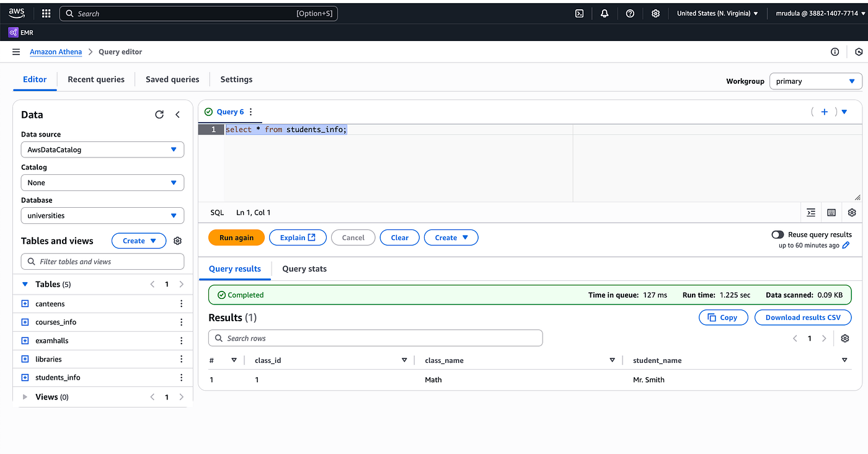Viewport: 868px width, 454px height.
Task: Expand the Views section
Action: [25, 397]
